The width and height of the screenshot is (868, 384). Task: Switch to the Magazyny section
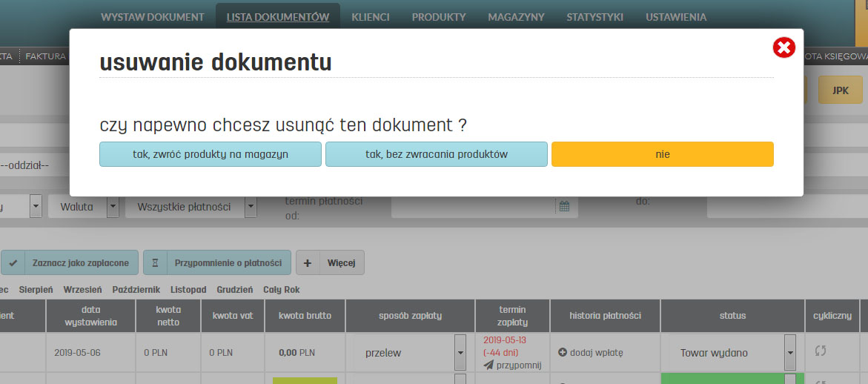(x=516, y=17)
